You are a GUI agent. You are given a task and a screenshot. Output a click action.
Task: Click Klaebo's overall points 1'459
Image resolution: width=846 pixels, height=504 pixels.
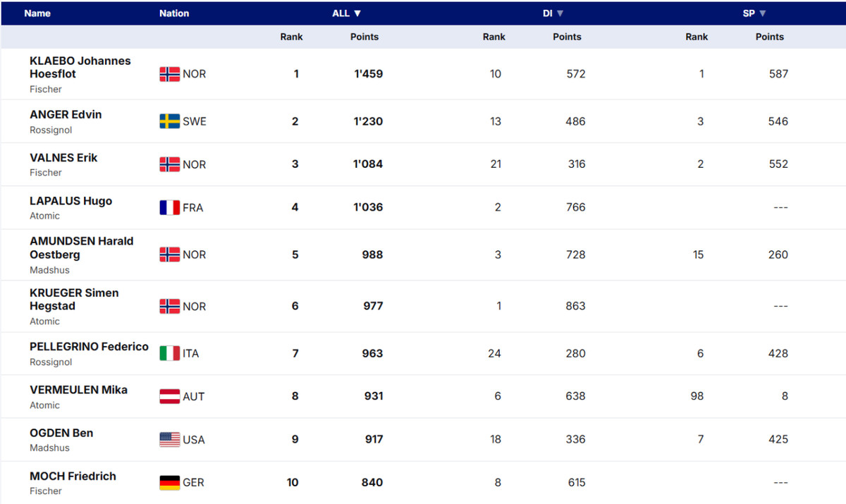(368, 74)
